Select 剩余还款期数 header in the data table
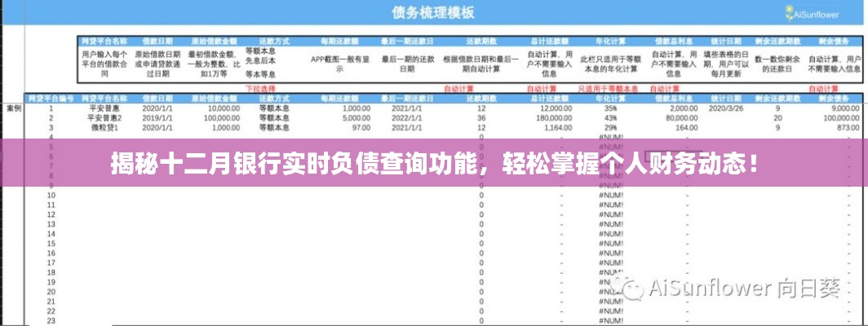Image resolution: width=868 pixels, height=326 pixels. (777, 98)
